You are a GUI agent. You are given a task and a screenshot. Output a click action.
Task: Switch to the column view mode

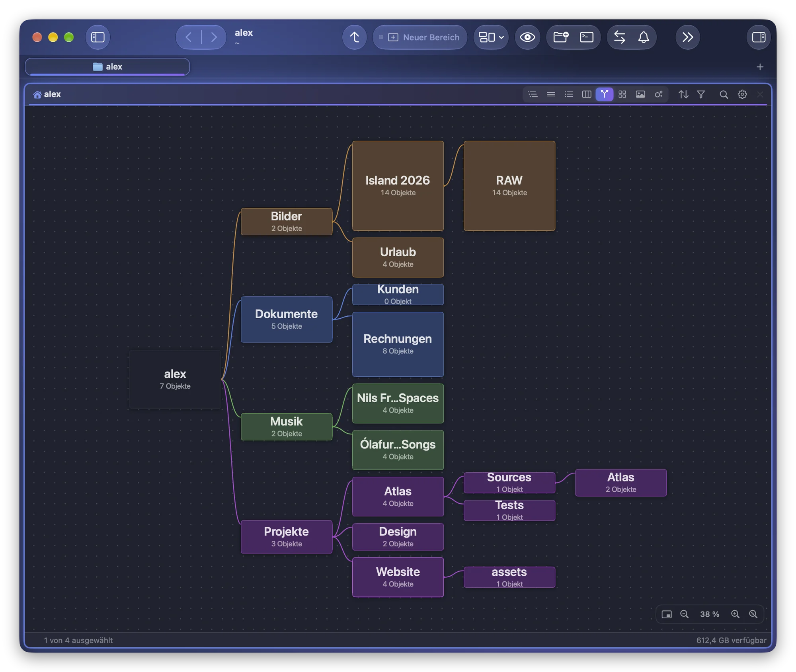tap(586, 94)
